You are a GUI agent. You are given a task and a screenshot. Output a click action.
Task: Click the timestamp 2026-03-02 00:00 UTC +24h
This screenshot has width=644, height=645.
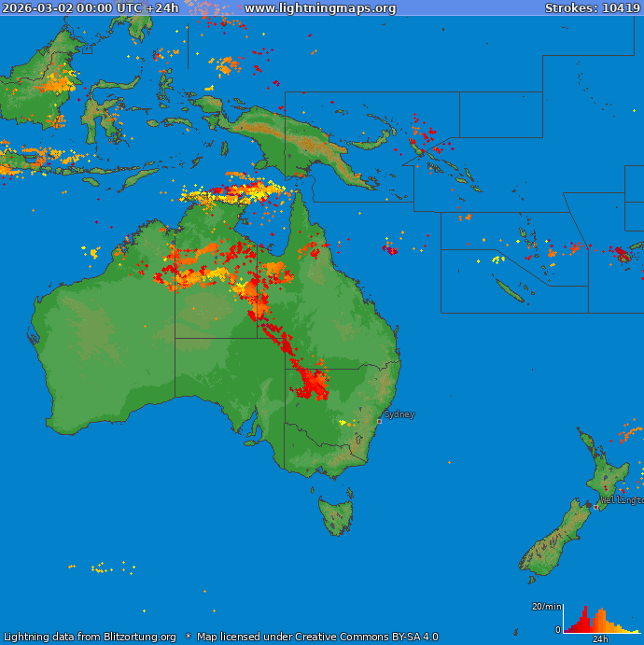[x=90, y=8]
